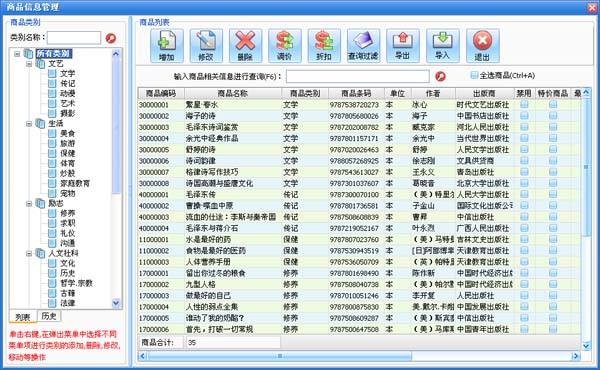Sort by 商品类别 column header
Viewport: 600px width, 370px height.
pos(305,93)
